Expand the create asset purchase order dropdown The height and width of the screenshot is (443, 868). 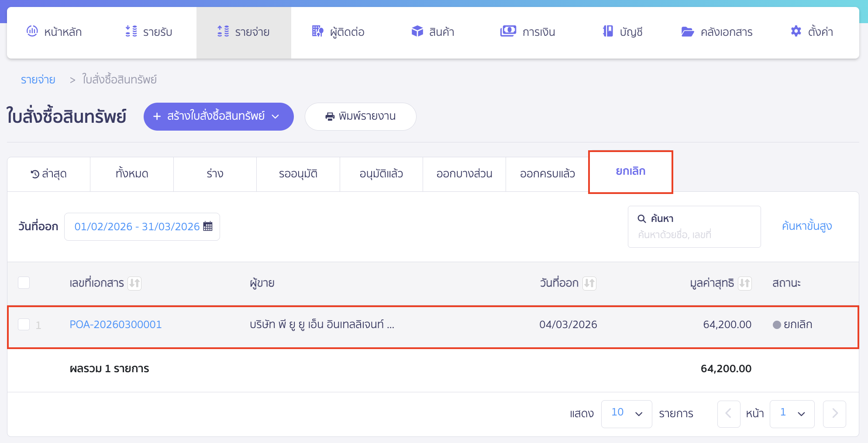[276, 116]
